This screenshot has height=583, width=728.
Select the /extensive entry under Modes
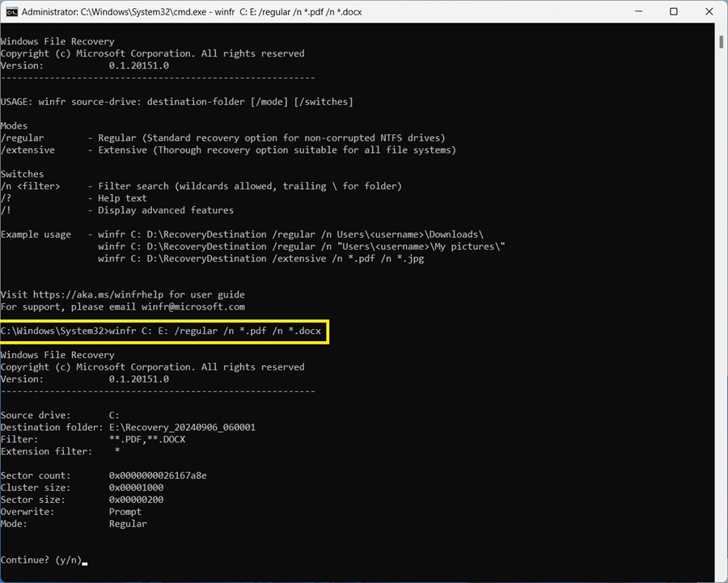pos(28,150)
